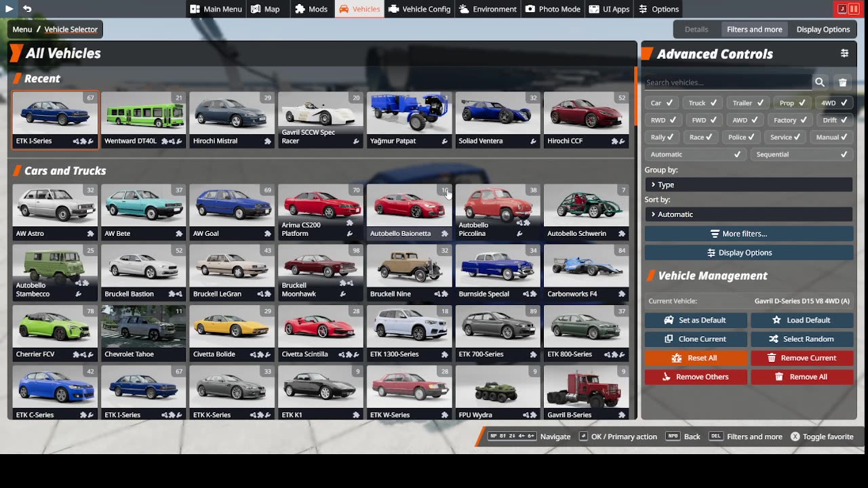Viewport: 868px width, 488px height.
Task: Click the puzzle icon on Carbonworks F4 card
Action: pos(622,294)
